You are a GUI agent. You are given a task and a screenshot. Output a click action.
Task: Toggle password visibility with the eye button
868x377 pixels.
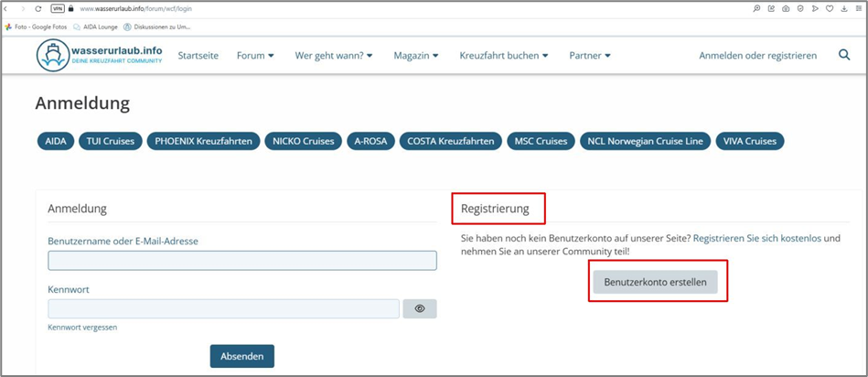[420, 308]
